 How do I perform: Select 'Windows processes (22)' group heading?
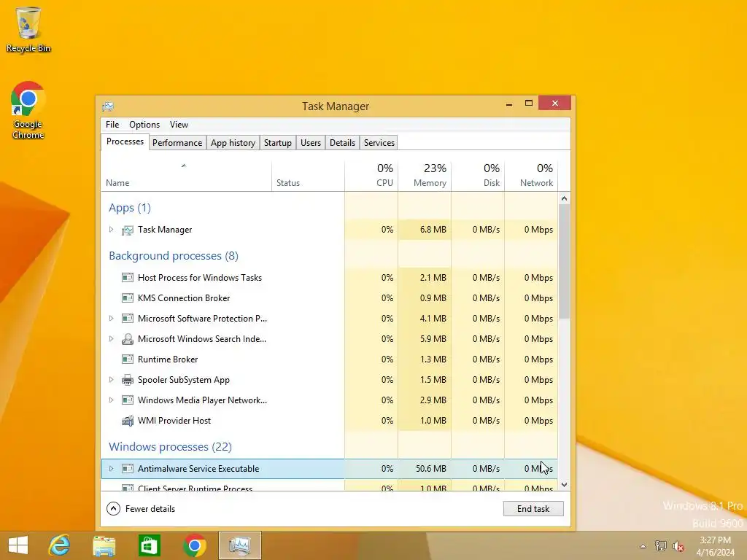tap(170, 447)
